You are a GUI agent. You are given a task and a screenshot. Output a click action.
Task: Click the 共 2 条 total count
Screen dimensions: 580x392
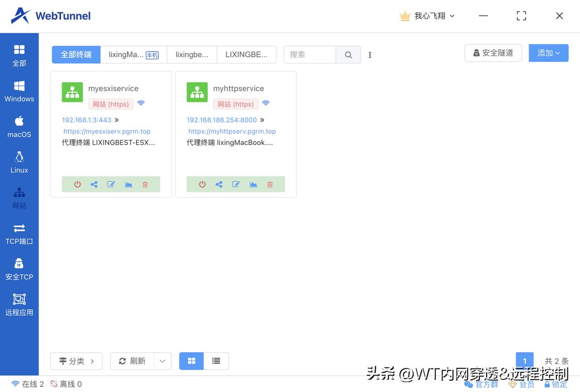(556, 361)
